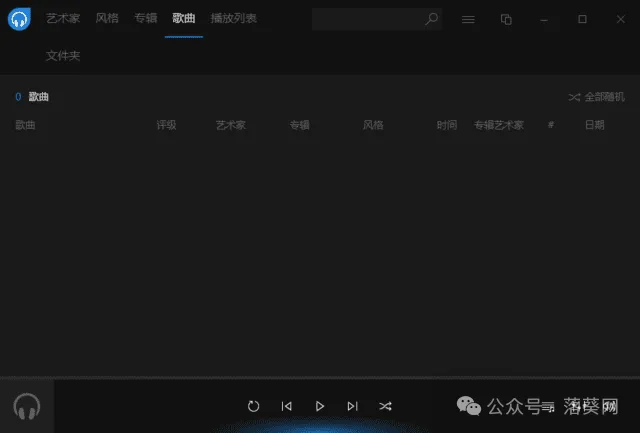Sort by # track number column
This screenshot has width=640, height=433.
551,125
